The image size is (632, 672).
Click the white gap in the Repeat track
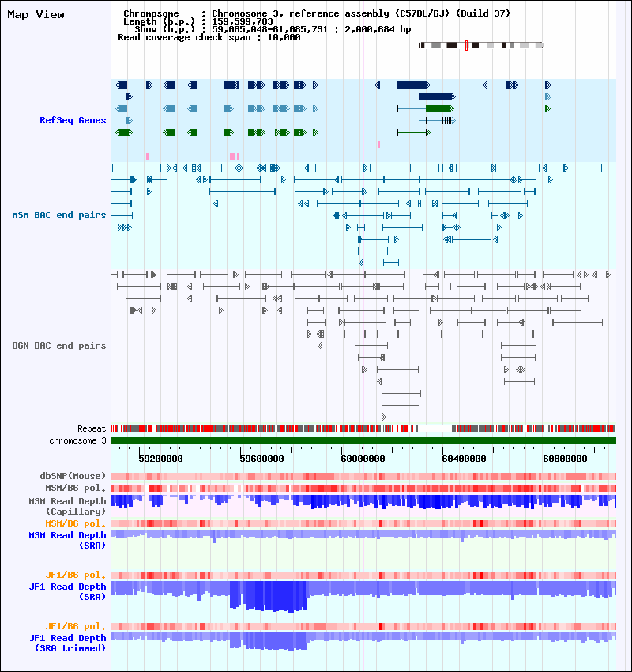pyautogui.click(x=434, y=428)
